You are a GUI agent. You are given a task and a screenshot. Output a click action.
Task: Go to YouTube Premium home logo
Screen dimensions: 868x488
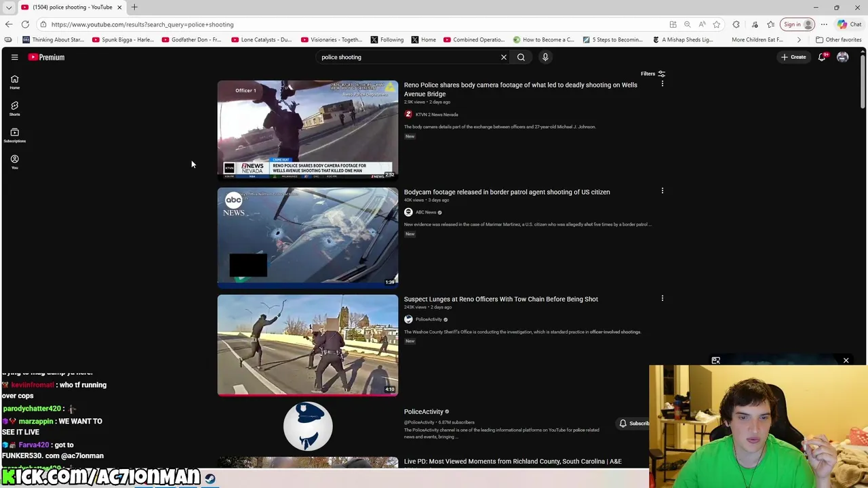coord(46,57)
